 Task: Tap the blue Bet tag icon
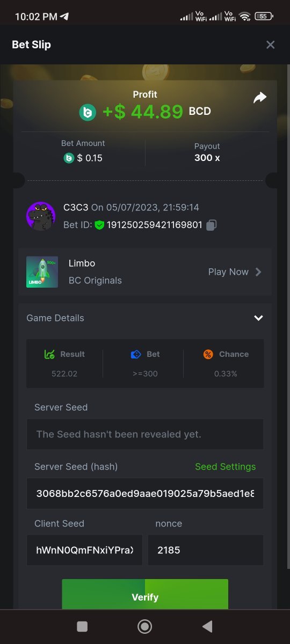click(x=136, y=354)
